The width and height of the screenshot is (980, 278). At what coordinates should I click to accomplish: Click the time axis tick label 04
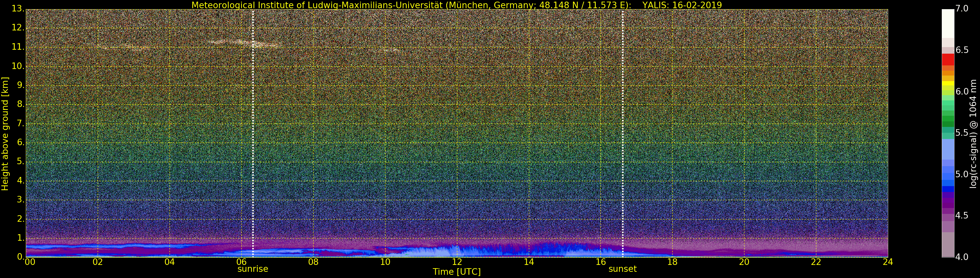point(170,262)
